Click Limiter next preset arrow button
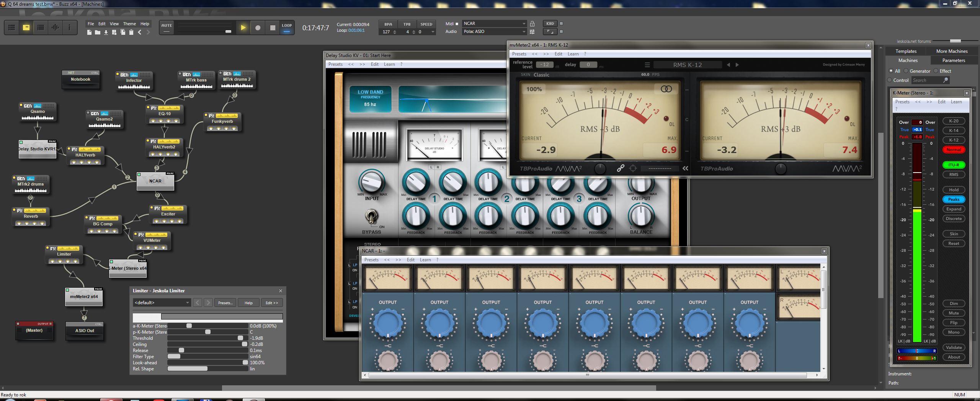This screenshot has width=980, height=401. [208, 303]
